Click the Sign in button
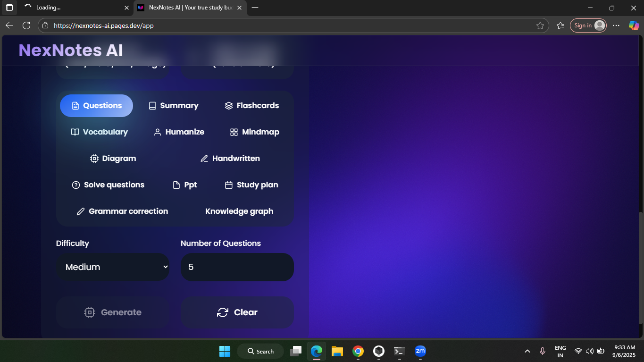The width and height of the screenshot is (644, 362). pos(588,25)
